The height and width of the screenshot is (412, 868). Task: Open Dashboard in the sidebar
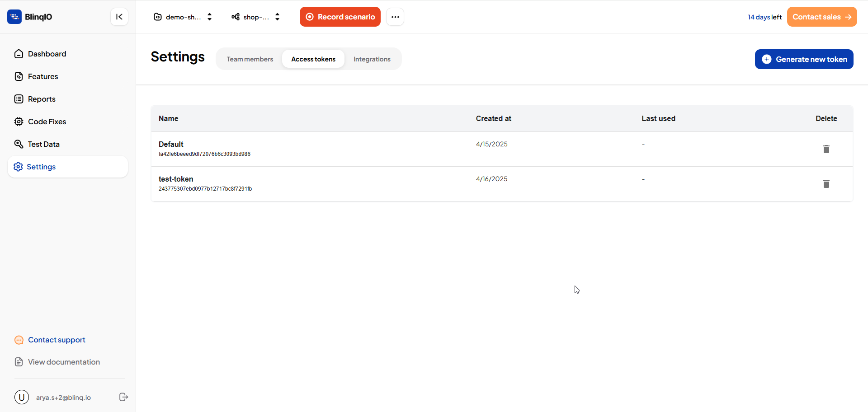point(68,54)
